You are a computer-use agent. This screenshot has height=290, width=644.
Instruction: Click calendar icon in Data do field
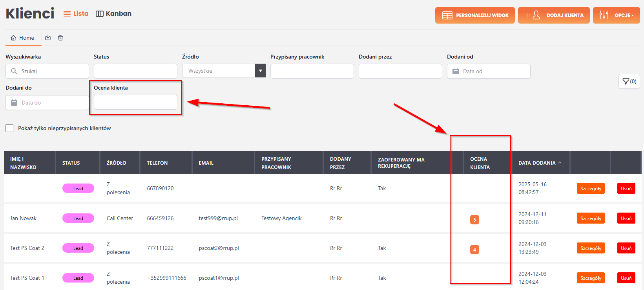[x=14, y=103]
